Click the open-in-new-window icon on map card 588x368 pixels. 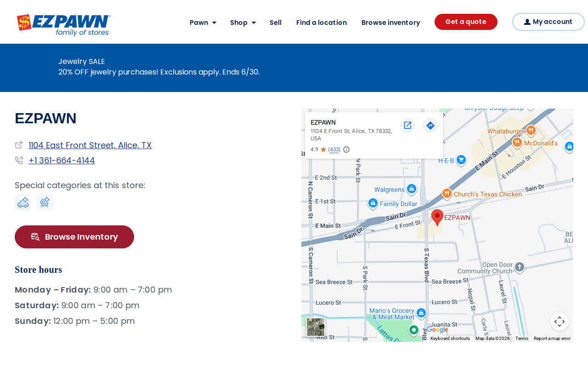[x=407, y=125]
